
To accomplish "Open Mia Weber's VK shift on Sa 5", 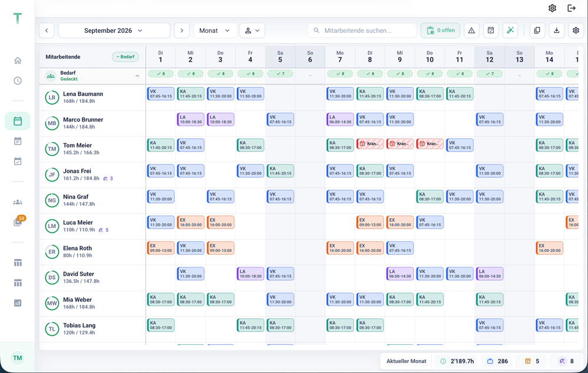I will coord(280,300).
